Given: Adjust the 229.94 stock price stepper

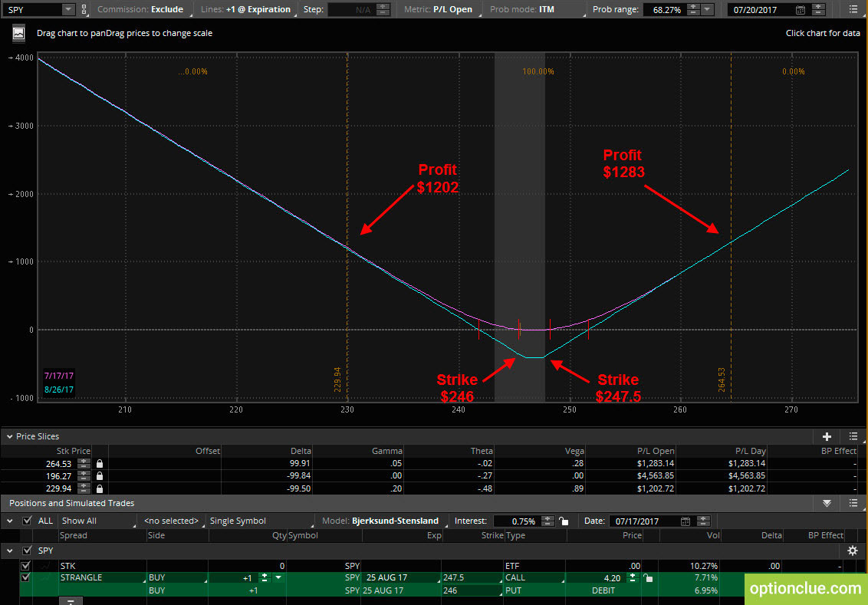Looking at the screenshot, I should point(84,488).
